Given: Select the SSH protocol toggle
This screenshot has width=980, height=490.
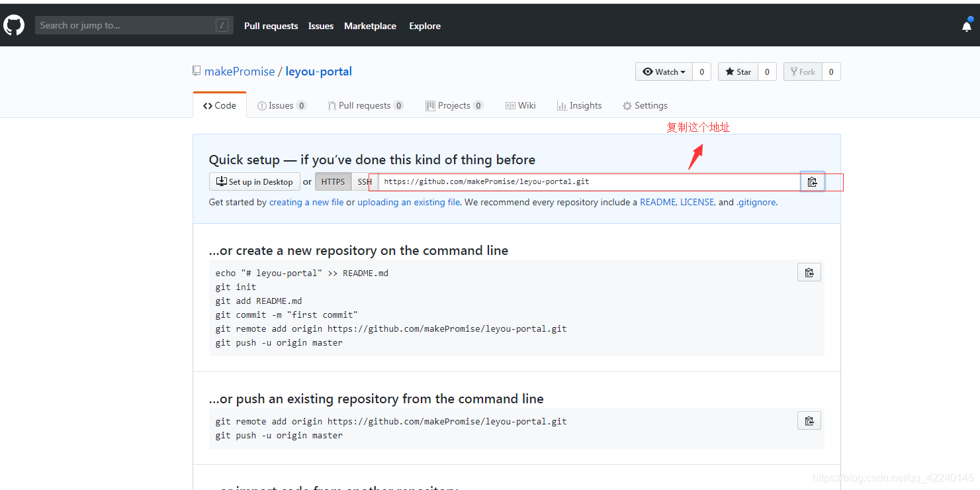Looking at the screenshot, I should point(365,181).
